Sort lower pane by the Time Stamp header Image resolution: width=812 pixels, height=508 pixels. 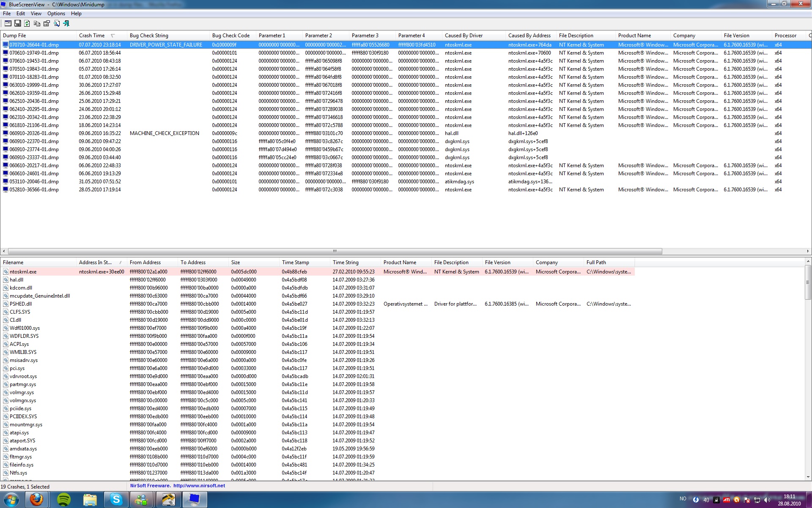pyautogui.click(x=304, y=262)
